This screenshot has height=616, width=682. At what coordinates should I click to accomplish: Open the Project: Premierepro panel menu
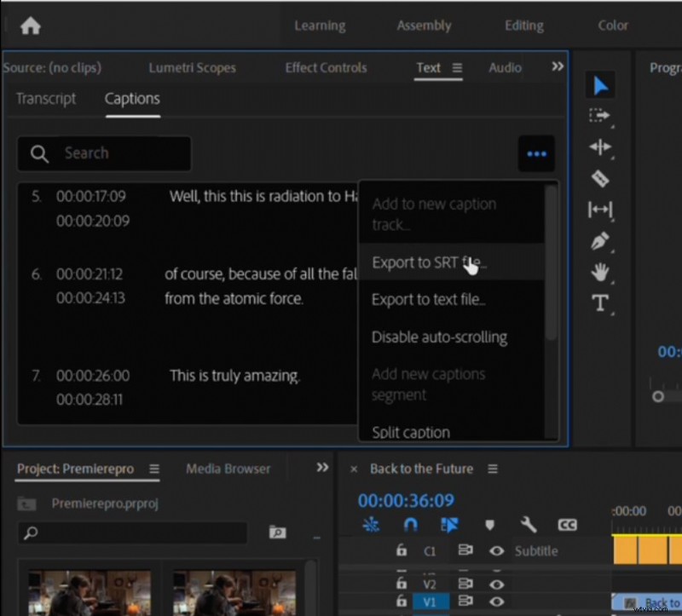tap(153, 469)
